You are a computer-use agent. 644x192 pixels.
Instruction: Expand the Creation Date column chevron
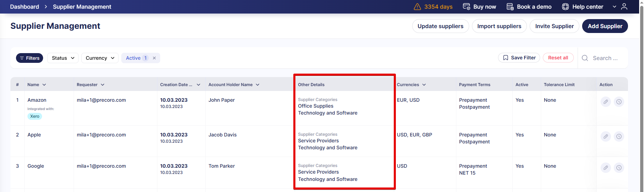tap(198, 85)
